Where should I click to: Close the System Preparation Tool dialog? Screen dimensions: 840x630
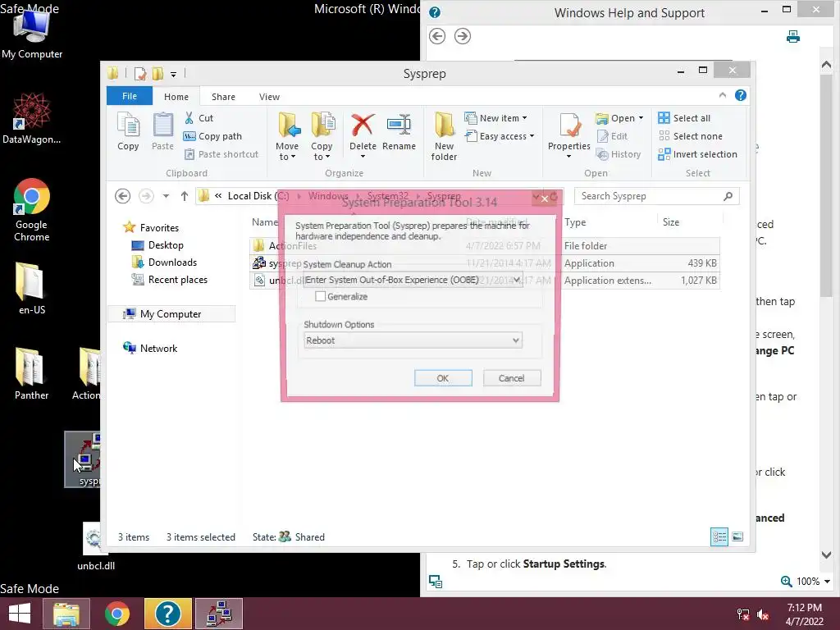click(545, 199)
